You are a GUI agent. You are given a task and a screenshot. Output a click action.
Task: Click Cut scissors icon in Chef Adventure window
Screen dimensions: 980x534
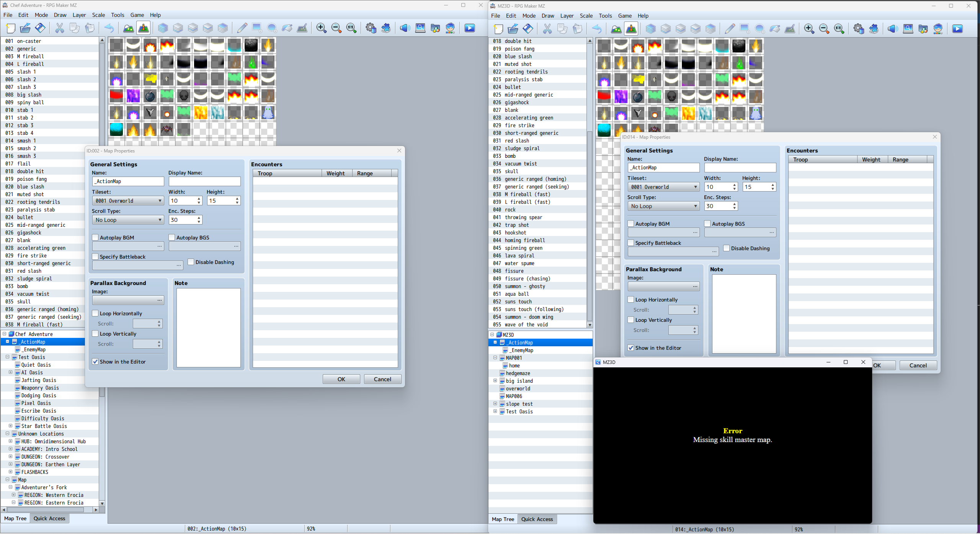click(x=60, y=28)
